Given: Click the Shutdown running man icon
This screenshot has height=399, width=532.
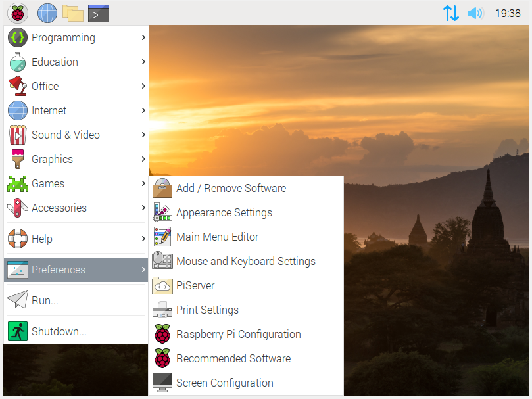Looking at the screenshot, I should pyautogui.click(x=18, y=331).
